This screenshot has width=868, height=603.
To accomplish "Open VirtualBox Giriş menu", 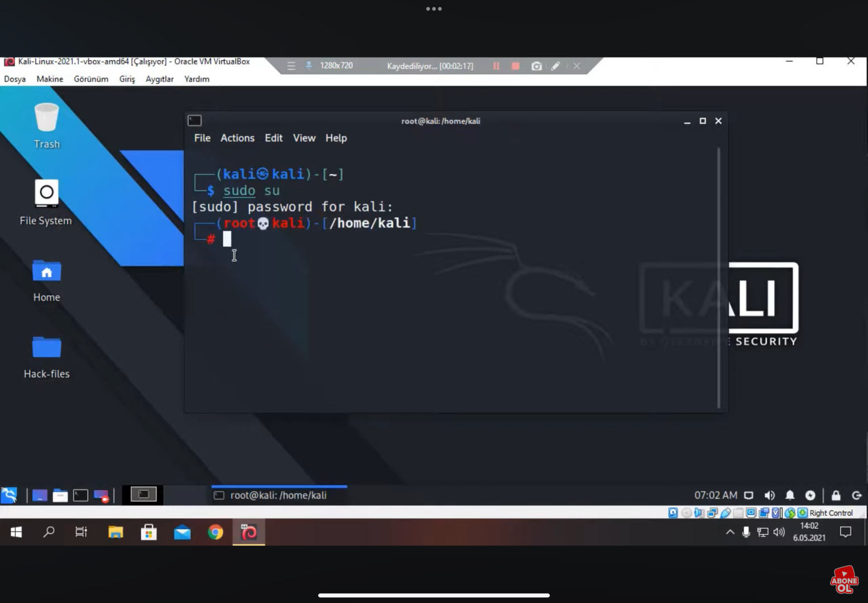I will [x=127, y=79].
